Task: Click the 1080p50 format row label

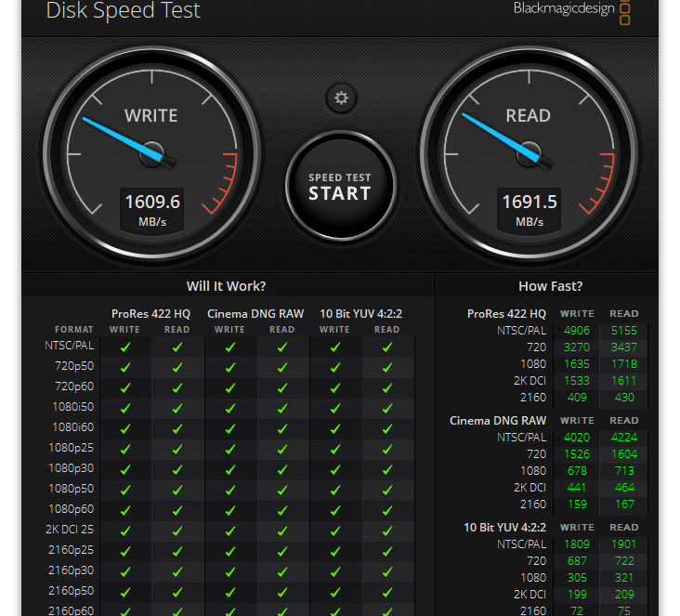Action: coord(72,489)
